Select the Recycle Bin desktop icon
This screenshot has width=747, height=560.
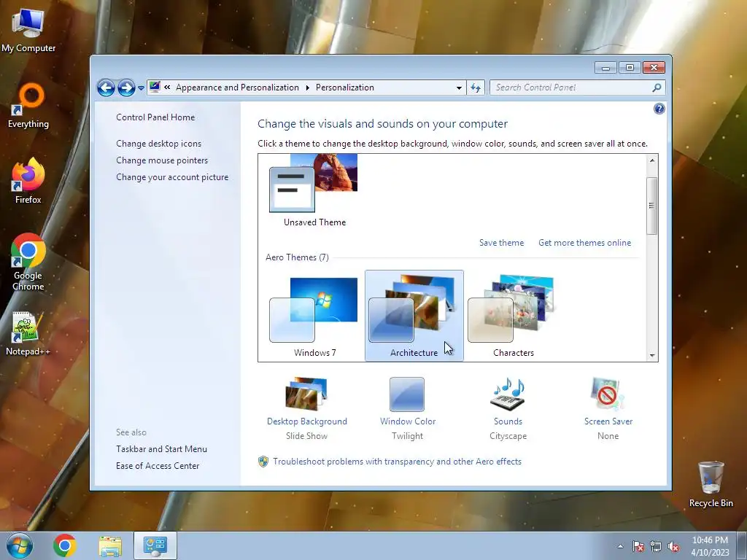[x=711, y=485]
